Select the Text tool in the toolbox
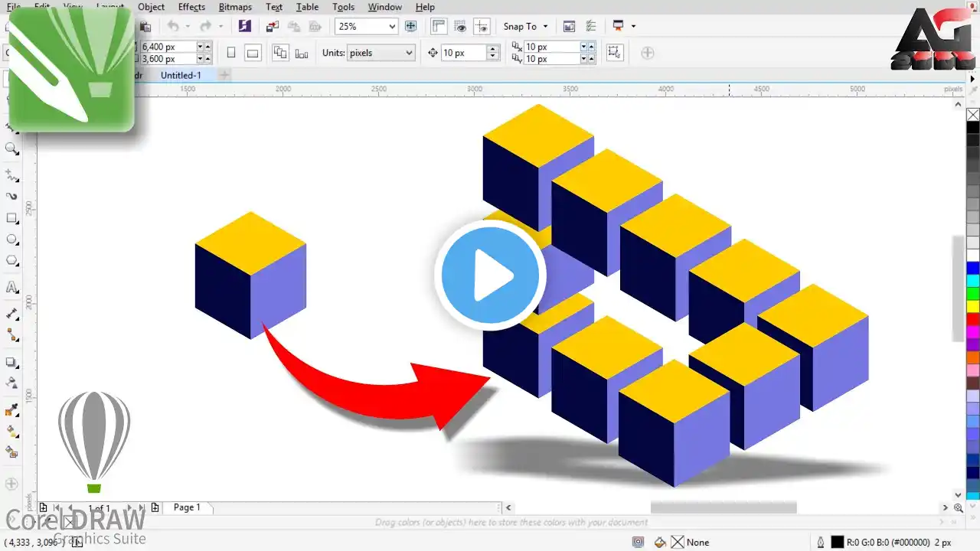 [12, 288]
